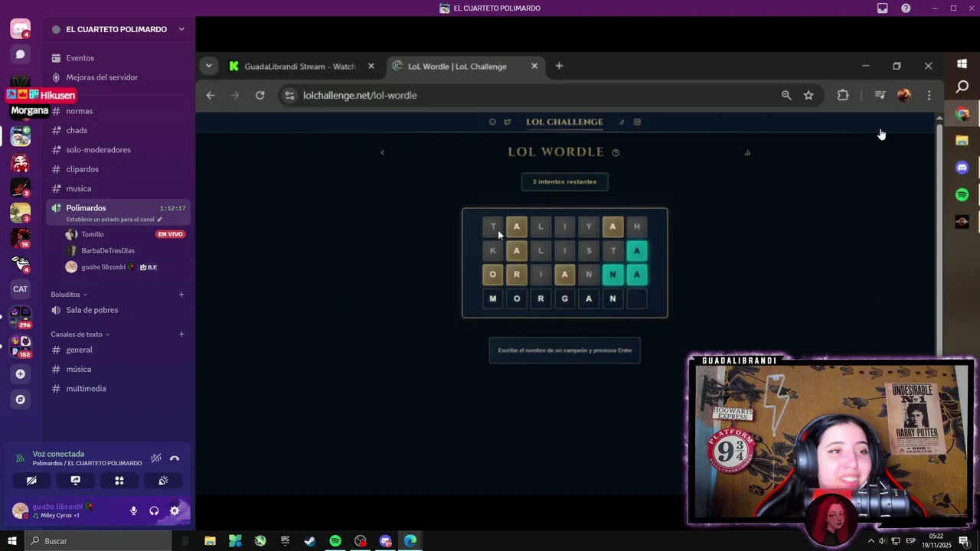Open a new Chrome tab
980x551 pixels.
(x=559, y=67)
